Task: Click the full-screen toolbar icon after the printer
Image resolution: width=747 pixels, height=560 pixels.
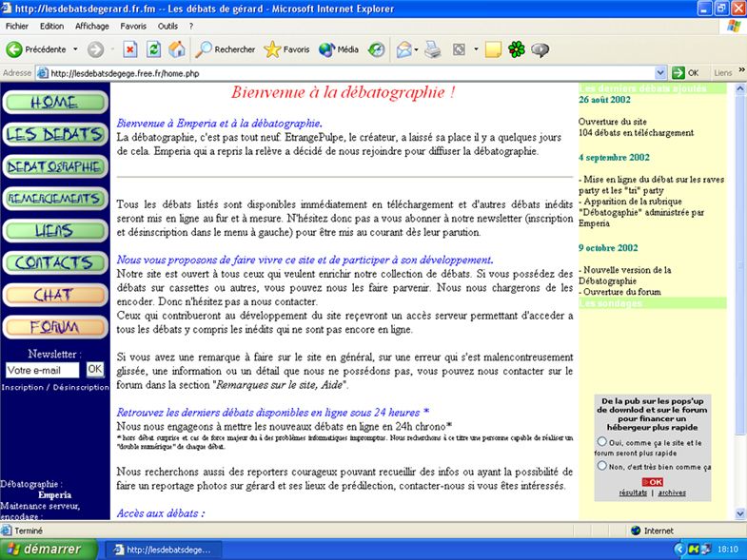Action: click(x=459, y=49)
